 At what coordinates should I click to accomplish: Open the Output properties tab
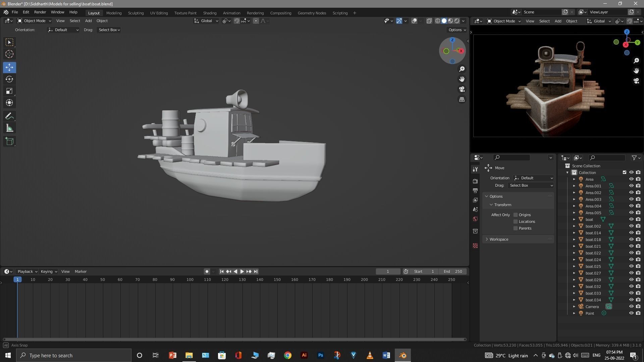(x=475, y=190)
